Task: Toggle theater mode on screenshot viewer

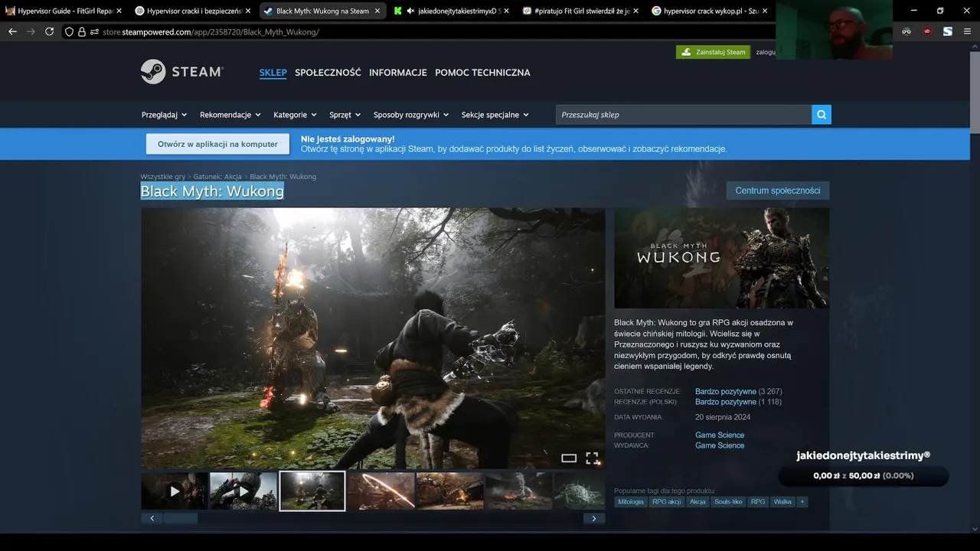Action: pos(569,458)
